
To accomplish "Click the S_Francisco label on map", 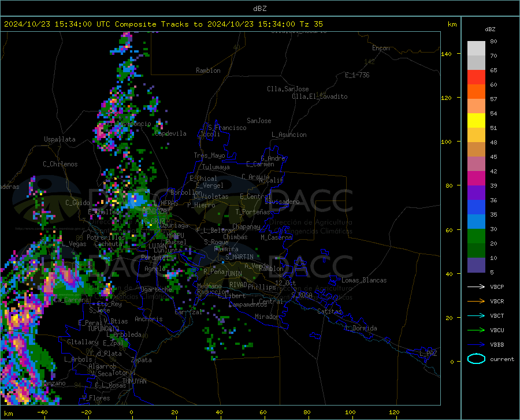I will point(227,128).
